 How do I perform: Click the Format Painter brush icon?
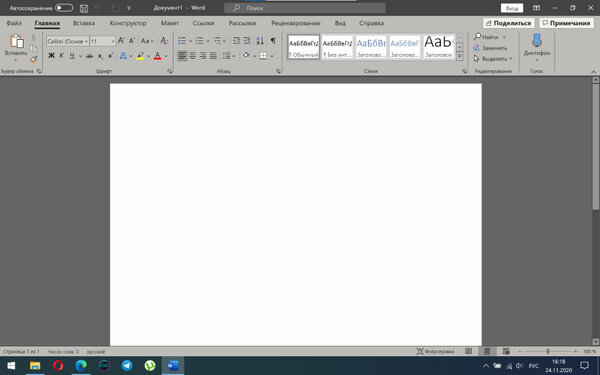tap(33, 59)
